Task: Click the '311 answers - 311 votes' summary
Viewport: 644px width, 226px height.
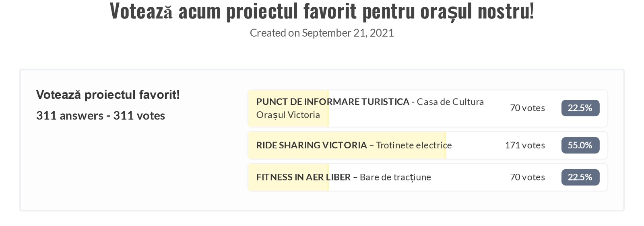Action: coord(101,116)
